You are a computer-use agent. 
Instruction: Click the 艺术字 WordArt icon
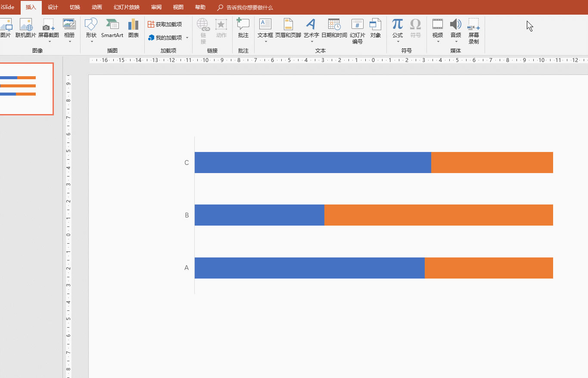point(311,25)
